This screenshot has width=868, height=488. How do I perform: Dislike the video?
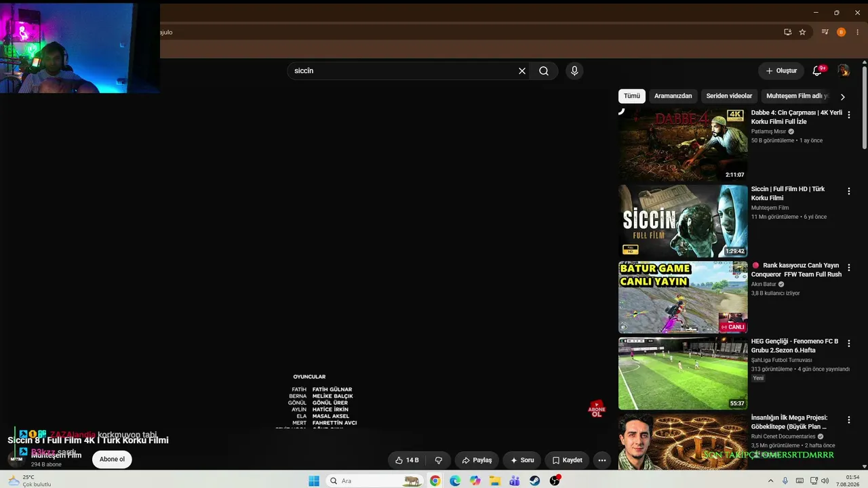pos(439,460)
